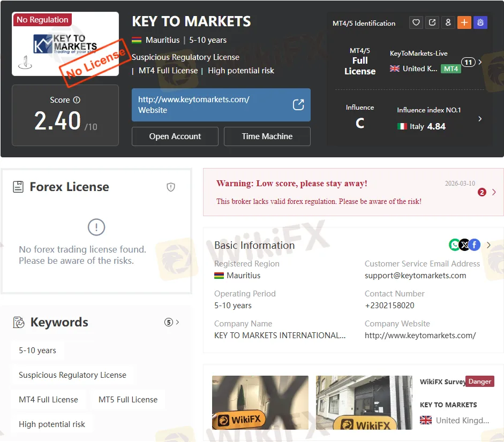Click the KEY TO MARKETS survey title
Screen dimensions: 504x442
[x=448, y=405]
